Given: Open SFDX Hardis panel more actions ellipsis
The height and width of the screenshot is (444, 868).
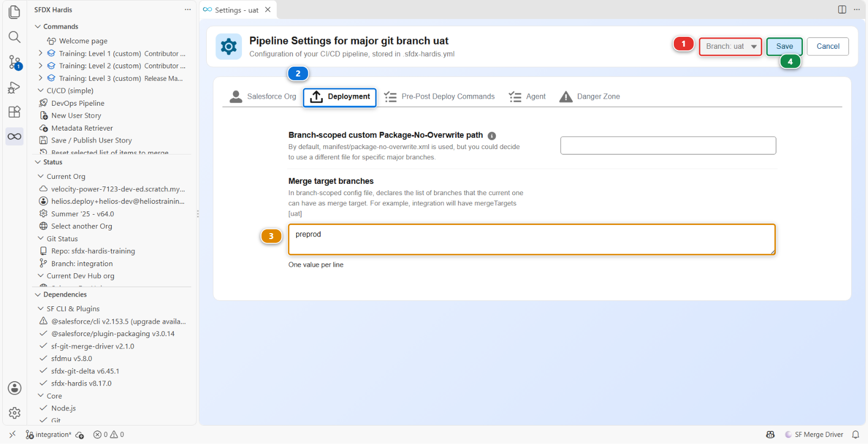Looking at the screenshot, I should pos(188,10).
